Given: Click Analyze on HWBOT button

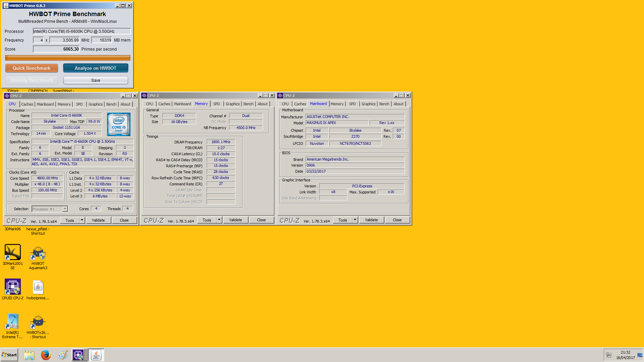Looking at the screenshot, I should click(x=96, y=68).
